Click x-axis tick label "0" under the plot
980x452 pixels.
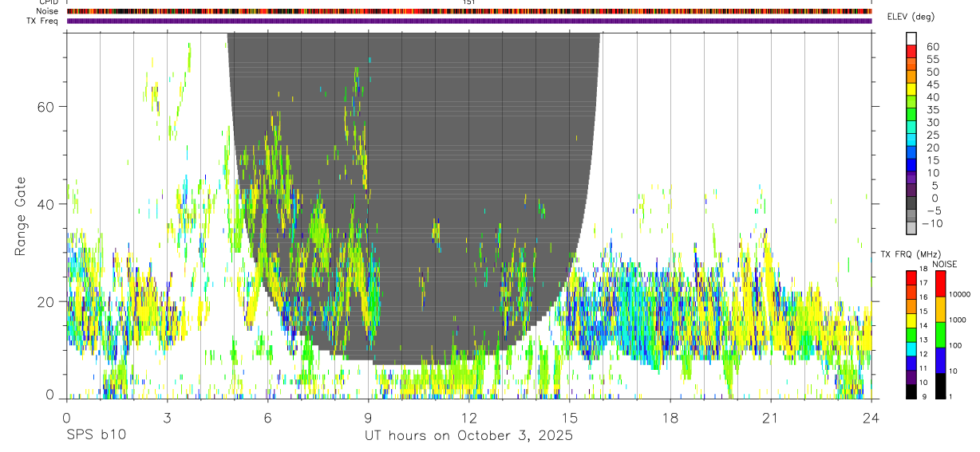[x=67, y=417]
